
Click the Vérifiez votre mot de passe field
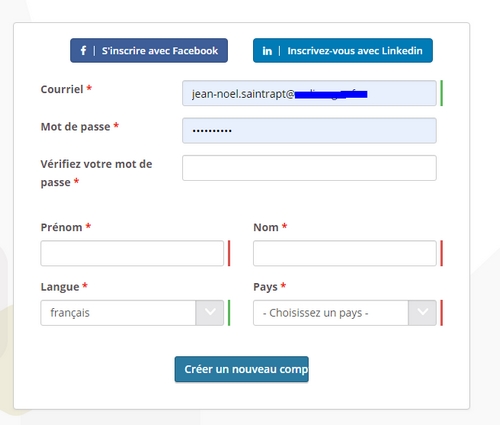[x=309, y=168]
